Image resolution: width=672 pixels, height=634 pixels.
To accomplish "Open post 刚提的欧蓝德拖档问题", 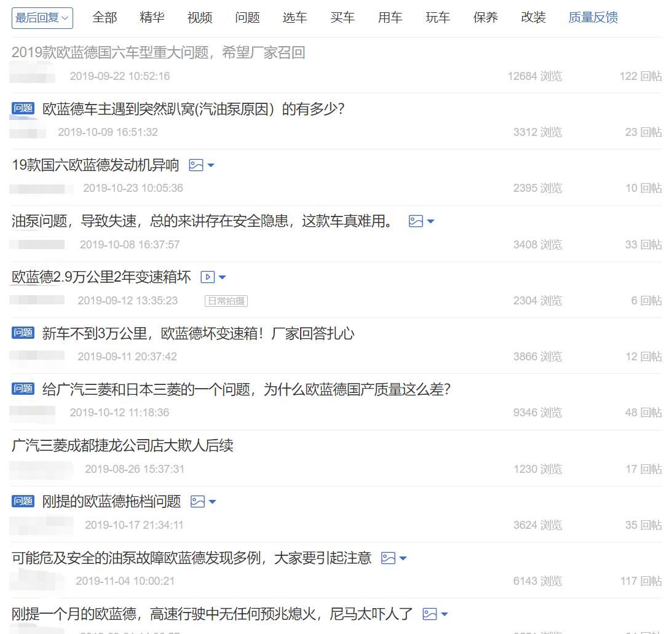I will click(x=111, y=502).
